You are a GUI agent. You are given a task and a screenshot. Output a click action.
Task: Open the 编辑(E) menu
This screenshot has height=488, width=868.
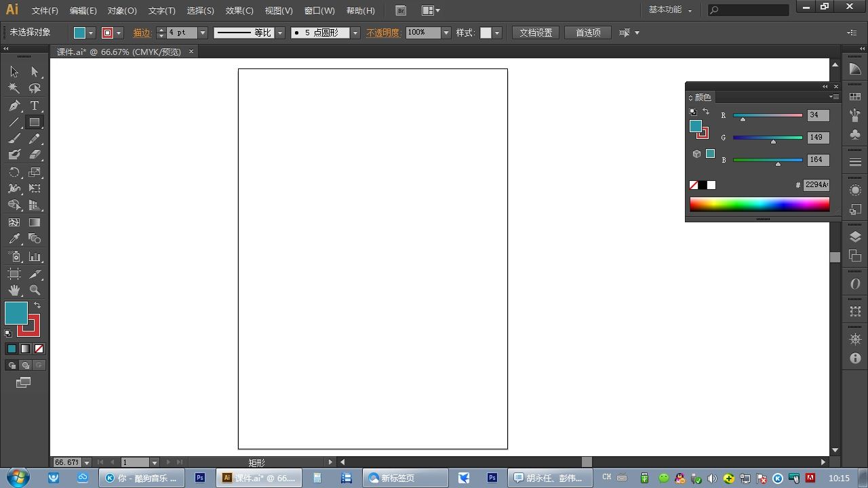tap(83, 10)
